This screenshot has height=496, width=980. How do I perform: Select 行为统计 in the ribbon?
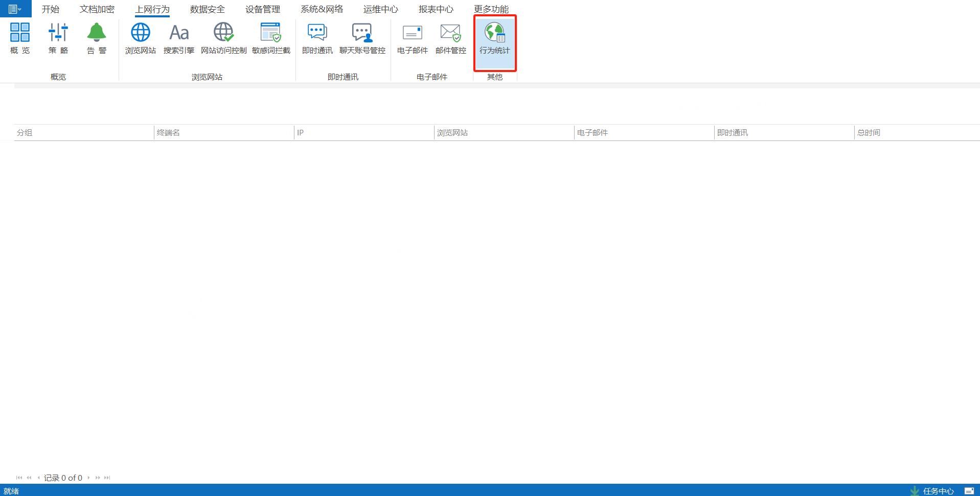point(494,38)
